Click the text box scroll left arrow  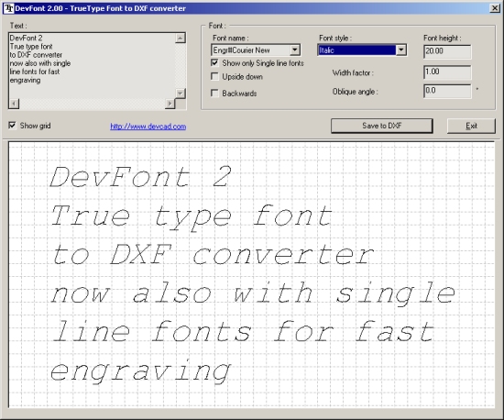pos(14,104)
